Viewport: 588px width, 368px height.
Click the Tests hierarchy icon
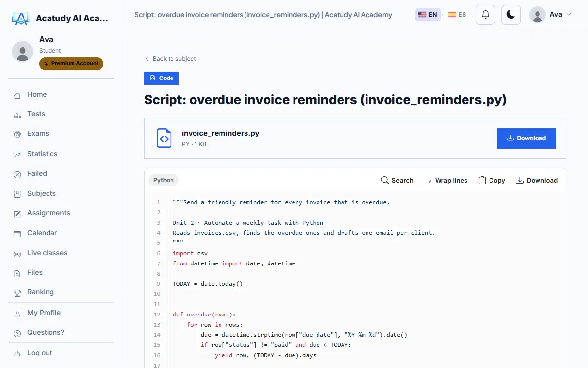coord(17,115)
